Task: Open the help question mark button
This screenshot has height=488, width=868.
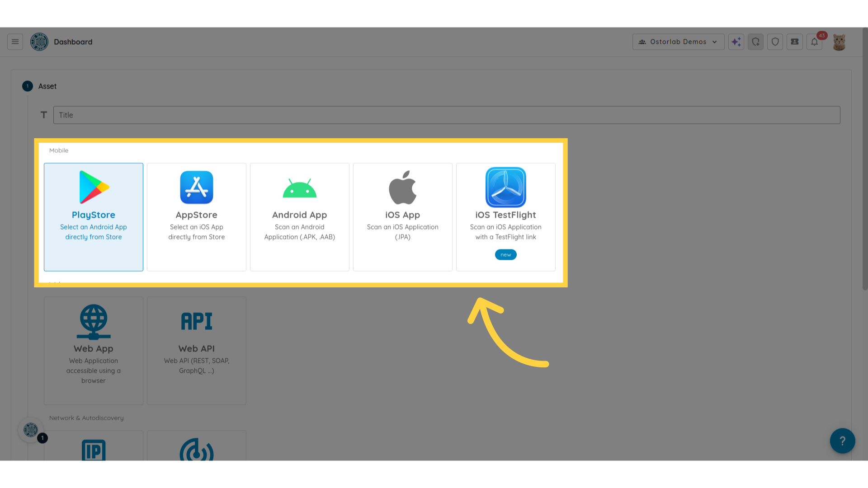Action: click(x=842, y=441)
